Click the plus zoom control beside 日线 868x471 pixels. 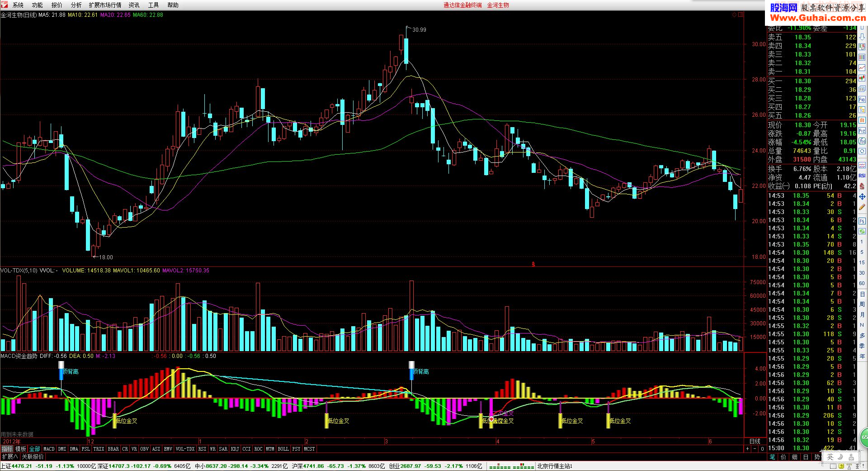[x=747, y=449]
